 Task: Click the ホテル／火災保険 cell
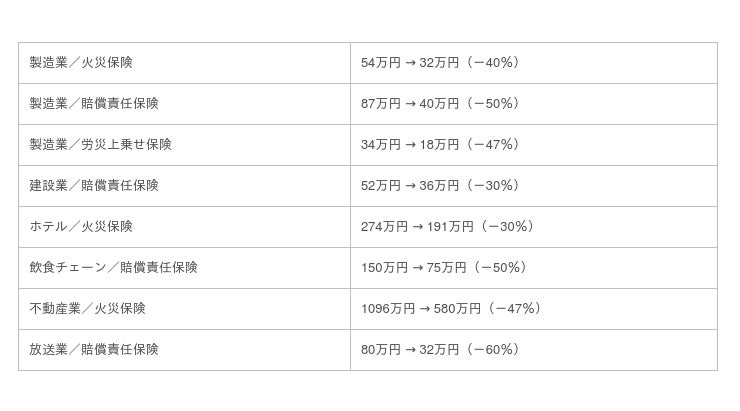185,227
